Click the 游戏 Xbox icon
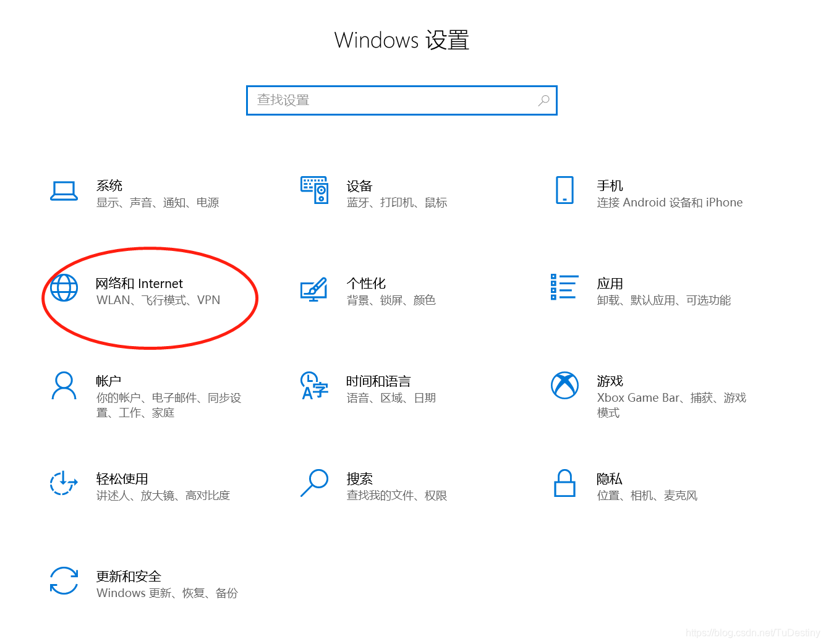This screenshot has height=644, width=826. [x=564, y=386]
